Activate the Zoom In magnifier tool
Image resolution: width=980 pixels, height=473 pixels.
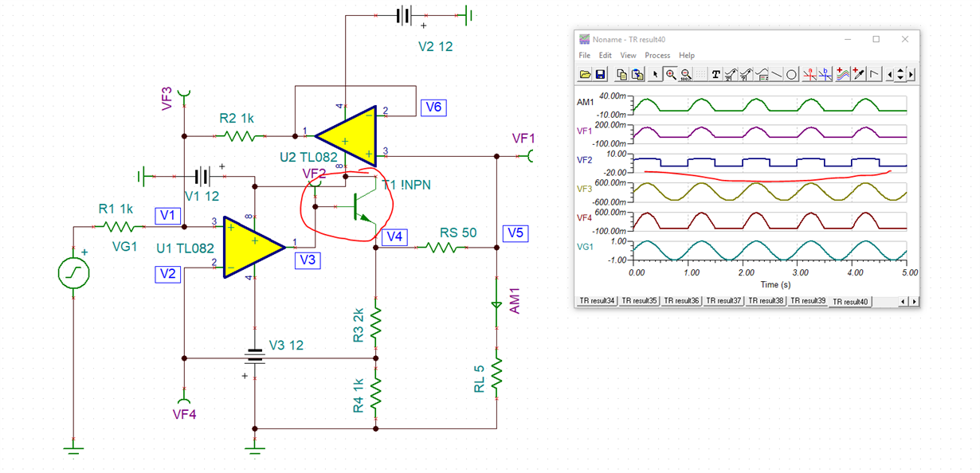(x=671, y=74)
